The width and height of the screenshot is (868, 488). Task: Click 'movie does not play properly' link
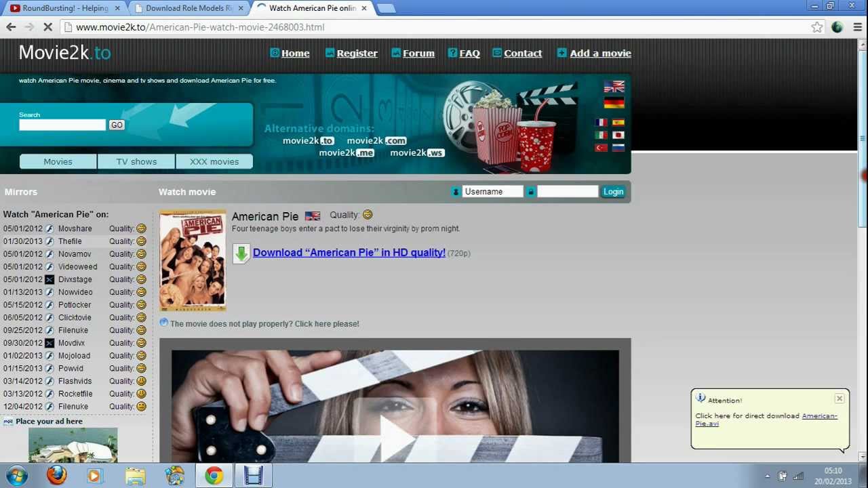point(264,324)
